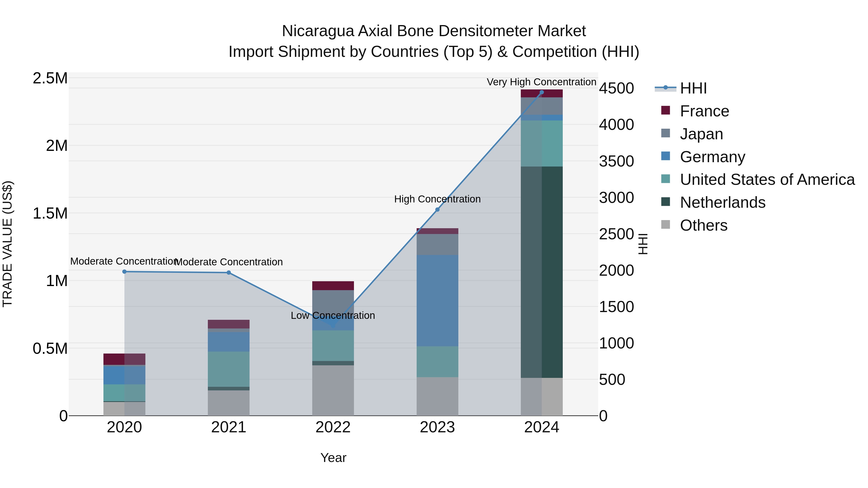The image size is (868, 488).
Task: Click the France maroon legend swatch
Action: (x=665, y=110)
